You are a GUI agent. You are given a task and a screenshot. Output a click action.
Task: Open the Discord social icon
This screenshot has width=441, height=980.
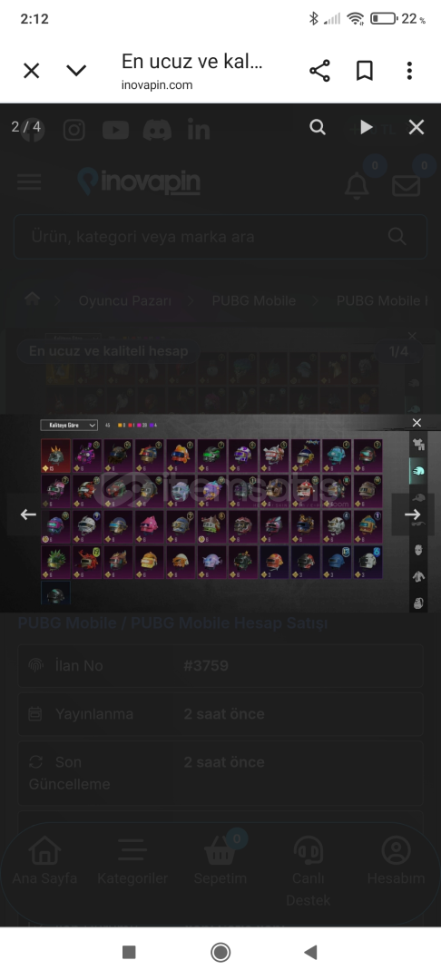(157, 130)
